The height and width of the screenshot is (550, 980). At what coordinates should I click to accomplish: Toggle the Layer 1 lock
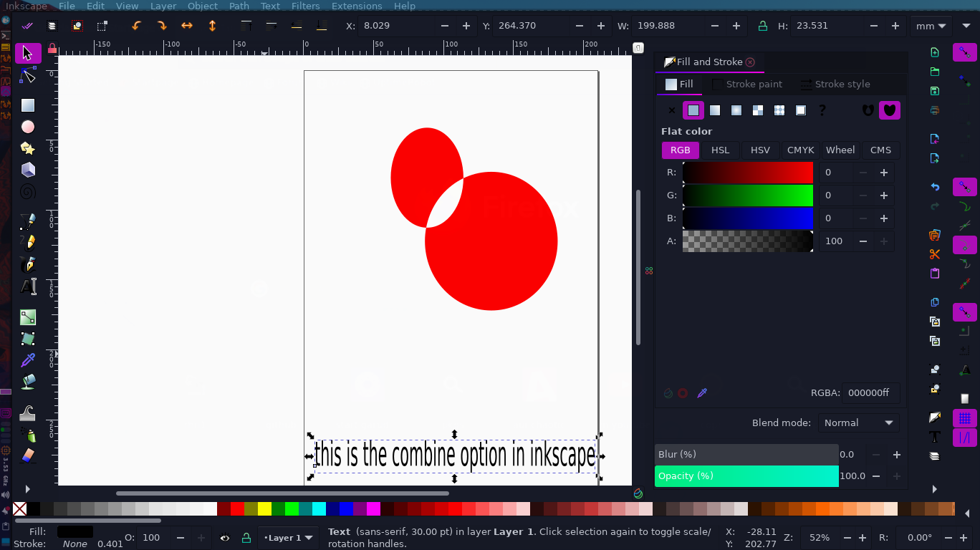coord(246,538)
